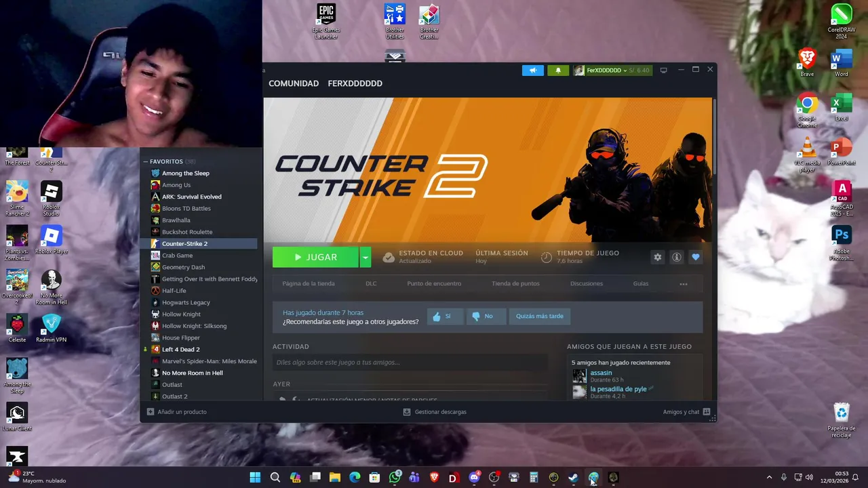Click thumbs-up Sí recommend button
The width and height of the screenshot is (868, 488).
[x=445, y=317]
